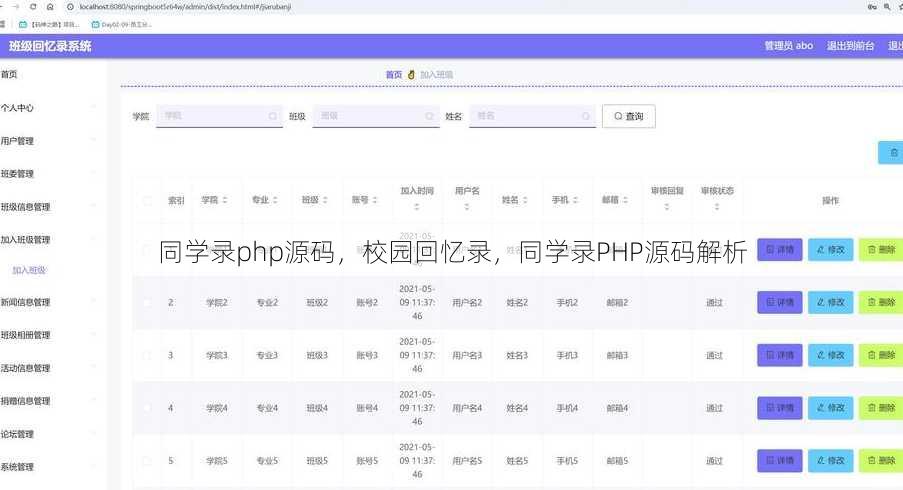Click 删除 for row 5

click(x=881, y=461)
